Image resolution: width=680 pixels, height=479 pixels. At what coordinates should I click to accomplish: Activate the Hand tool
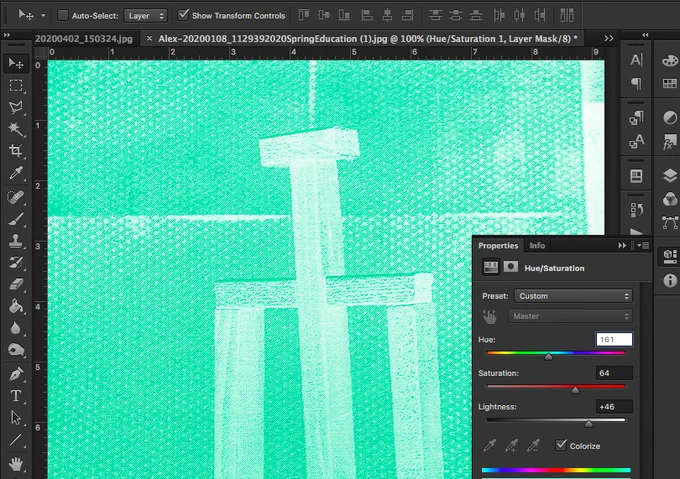16,463
